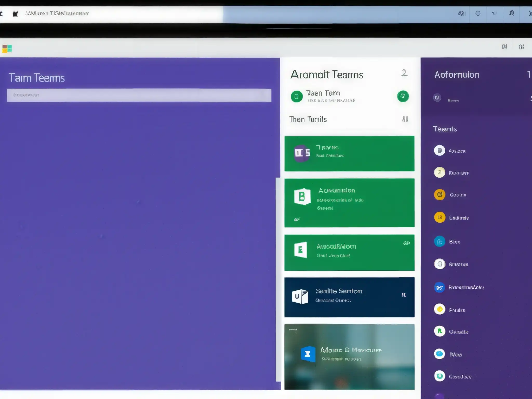Screen dimensions: 532x399
Task: Click the '110' count beside Then Tumits
Action: point(405,119)
